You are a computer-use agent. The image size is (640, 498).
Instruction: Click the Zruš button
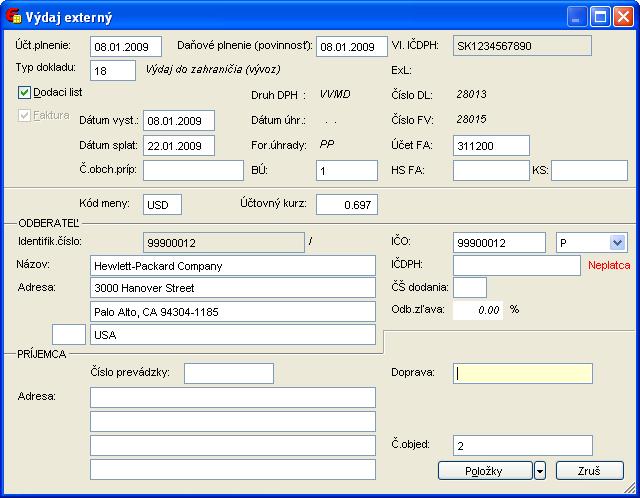pos(590,471)
